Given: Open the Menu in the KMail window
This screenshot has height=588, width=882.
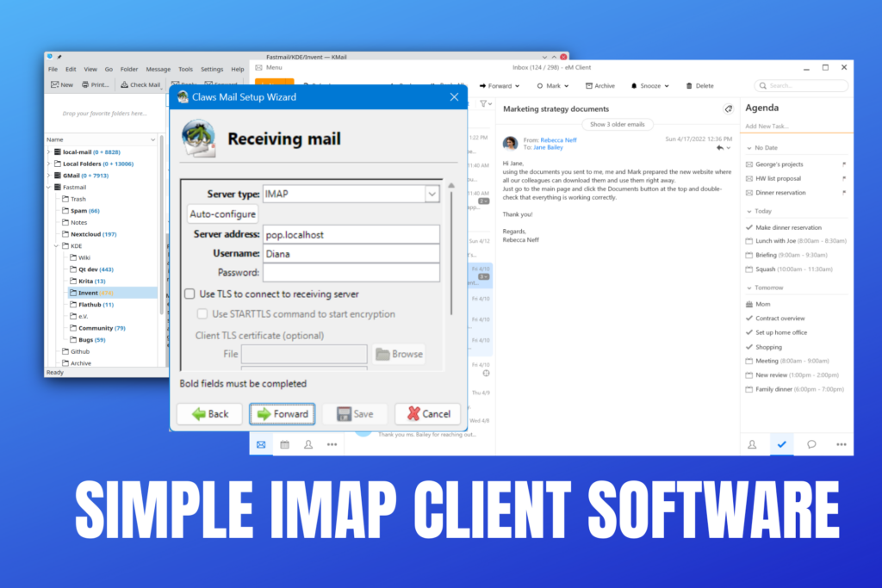Looking at the screenshot, I should tap(269, 66).
